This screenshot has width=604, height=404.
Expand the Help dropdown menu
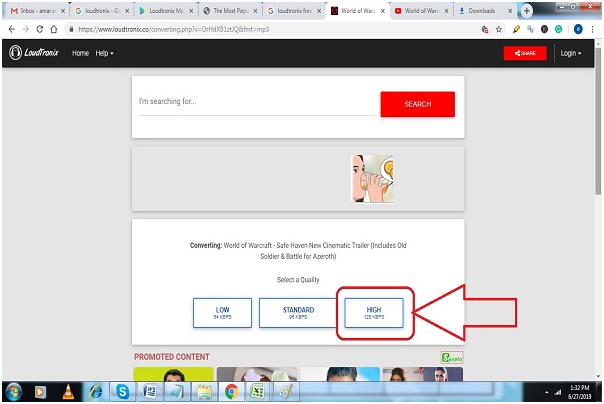104,53
